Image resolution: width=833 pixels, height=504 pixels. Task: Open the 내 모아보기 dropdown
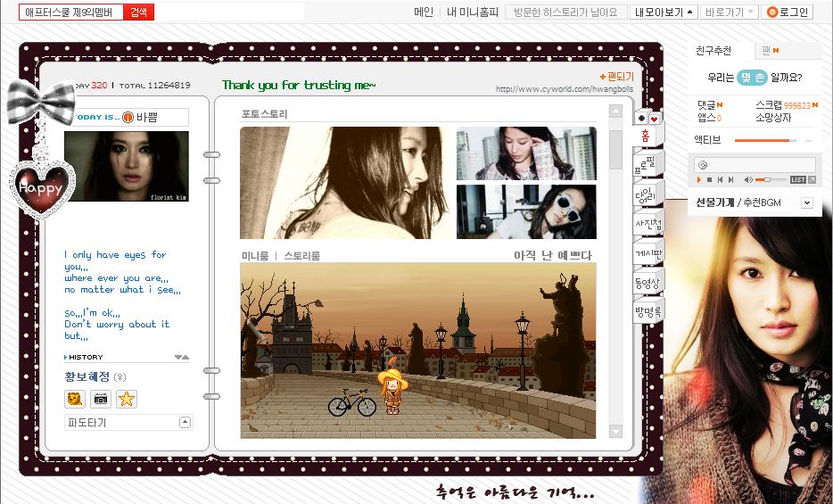tap(663, 12)
